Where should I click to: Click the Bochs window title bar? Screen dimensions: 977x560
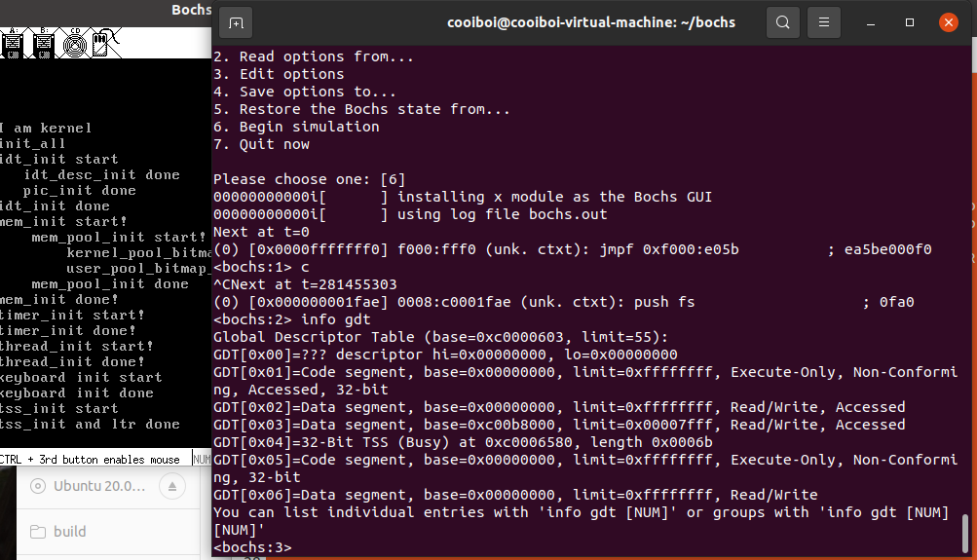tap(106, 10)
